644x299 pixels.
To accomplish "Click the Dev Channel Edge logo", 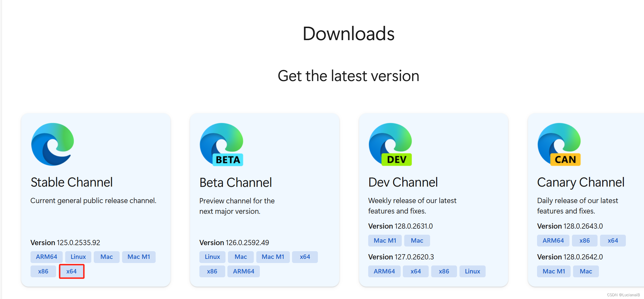I will tap(390, 144).
